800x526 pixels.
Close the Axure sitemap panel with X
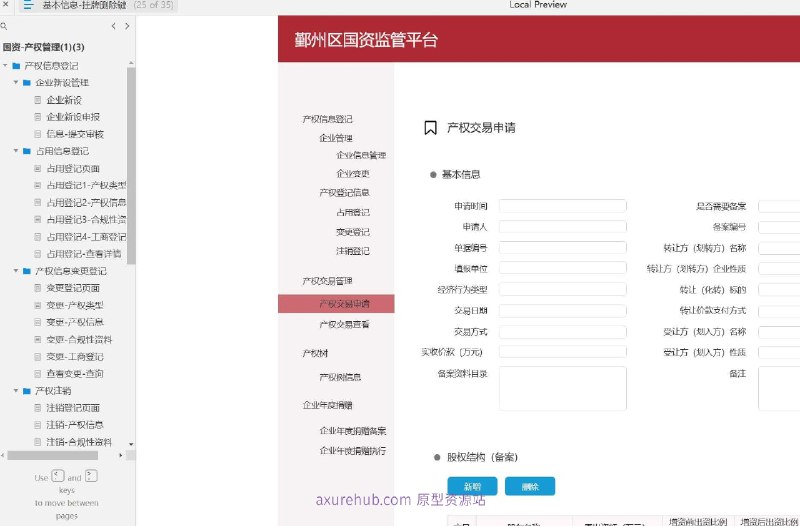[5, 5]
